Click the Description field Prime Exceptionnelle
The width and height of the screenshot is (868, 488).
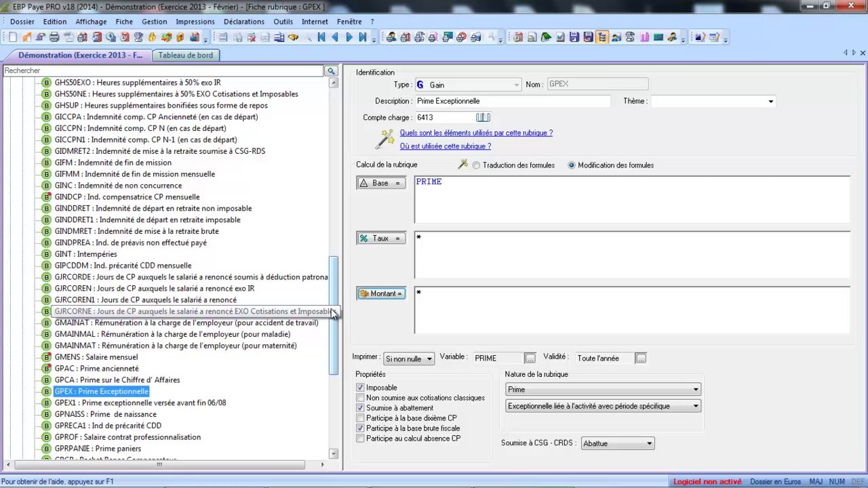(513, 101)
